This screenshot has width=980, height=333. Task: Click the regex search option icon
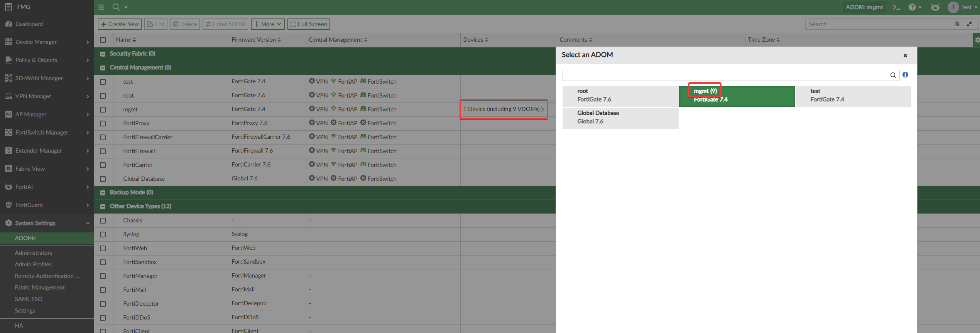pyautogui.click(x=969, y=24)
